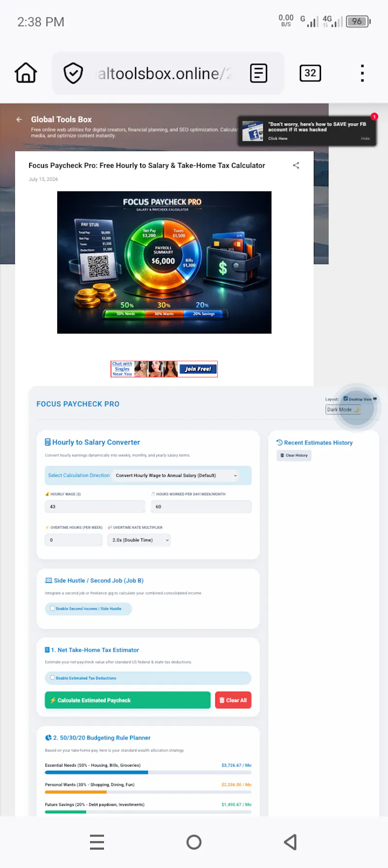Click the $3,726.67 / Mo value

pos(236,765)
